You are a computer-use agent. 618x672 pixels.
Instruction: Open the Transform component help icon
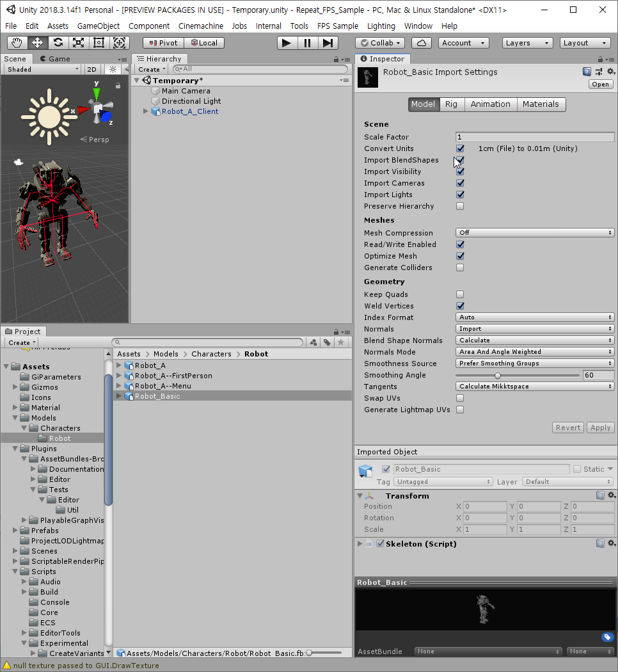[x=601, y=495]
